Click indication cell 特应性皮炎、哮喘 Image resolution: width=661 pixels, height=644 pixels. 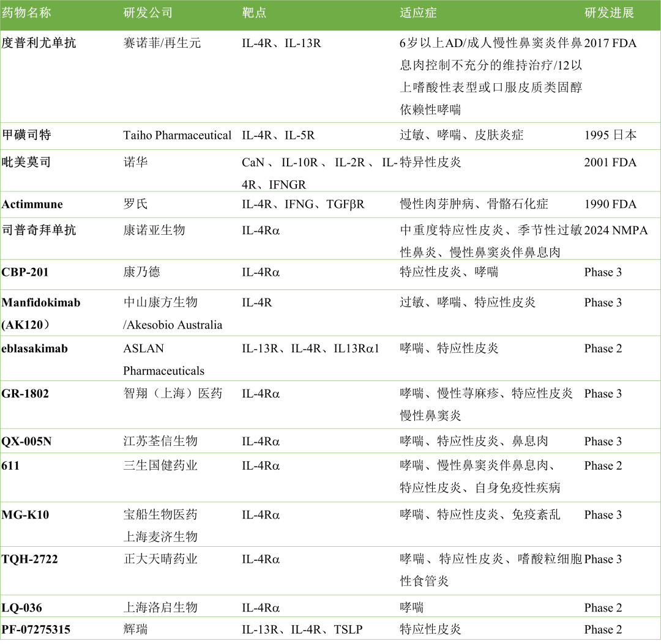coord(449,272)
